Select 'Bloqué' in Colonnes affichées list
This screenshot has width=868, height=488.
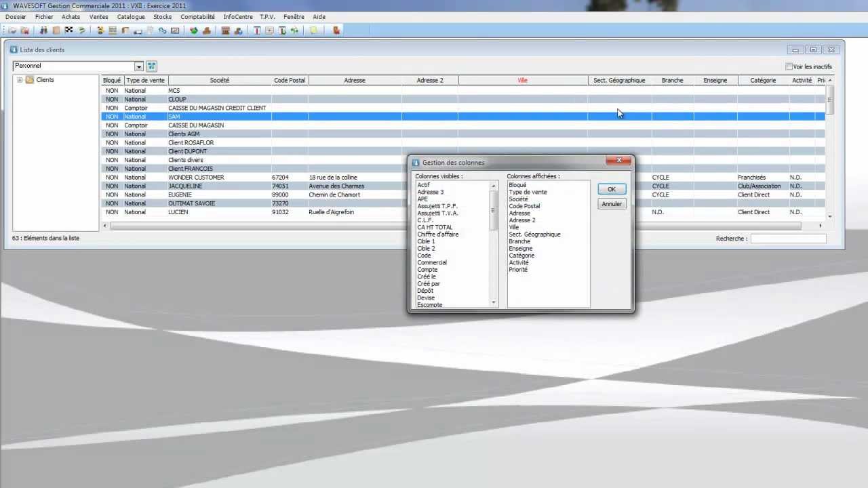coord(517,185)
